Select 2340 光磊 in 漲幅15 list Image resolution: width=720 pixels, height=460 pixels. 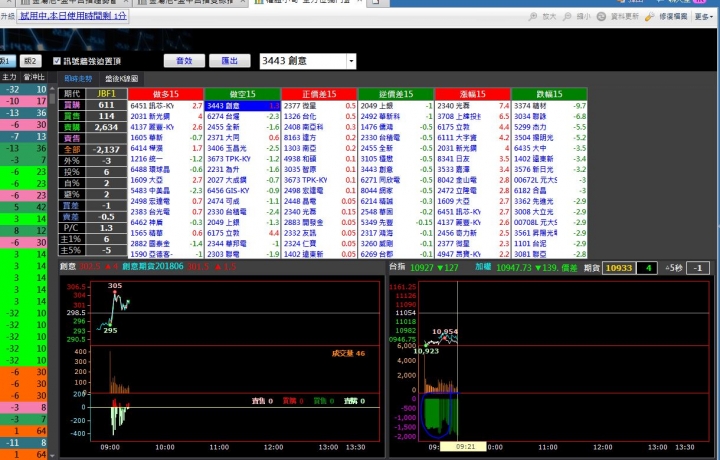(472, 106)
